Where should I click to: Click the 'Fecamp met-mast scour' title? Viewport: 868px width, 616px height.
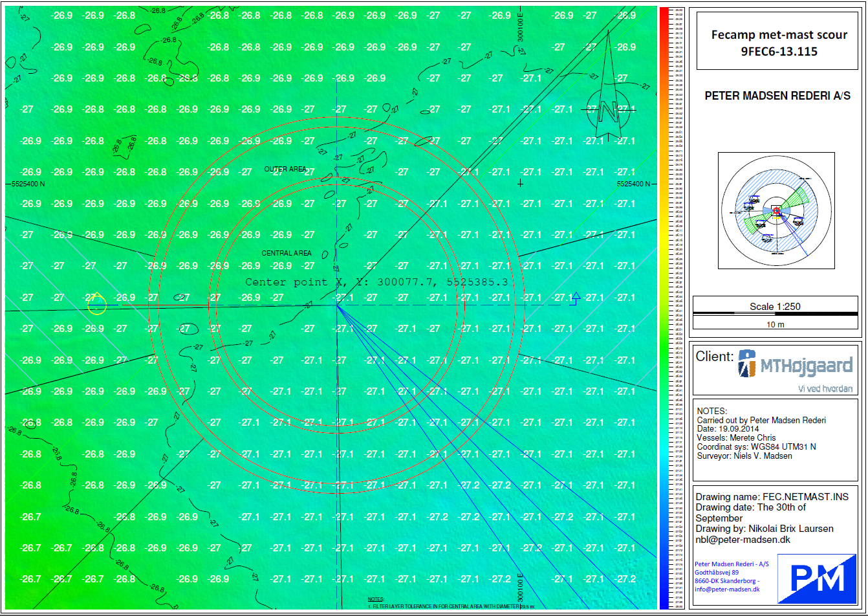coord(779,35)
